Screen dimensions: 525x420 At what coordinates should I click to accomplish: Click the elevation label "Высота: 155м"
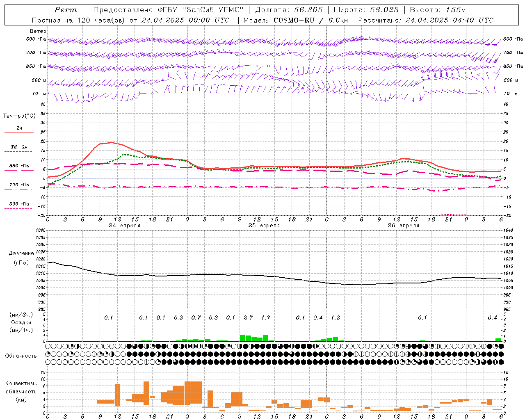pyautogui.click(x=438, y=10)
